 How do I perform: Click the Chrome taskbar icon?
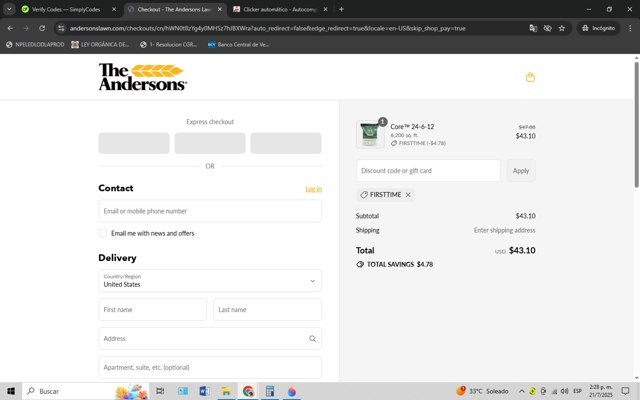[x=248, y=391]
